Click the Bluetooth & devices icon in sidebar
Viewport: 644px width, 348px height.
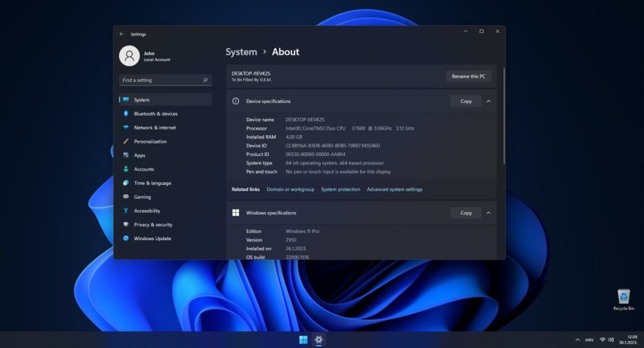click(x=126, y=113)
